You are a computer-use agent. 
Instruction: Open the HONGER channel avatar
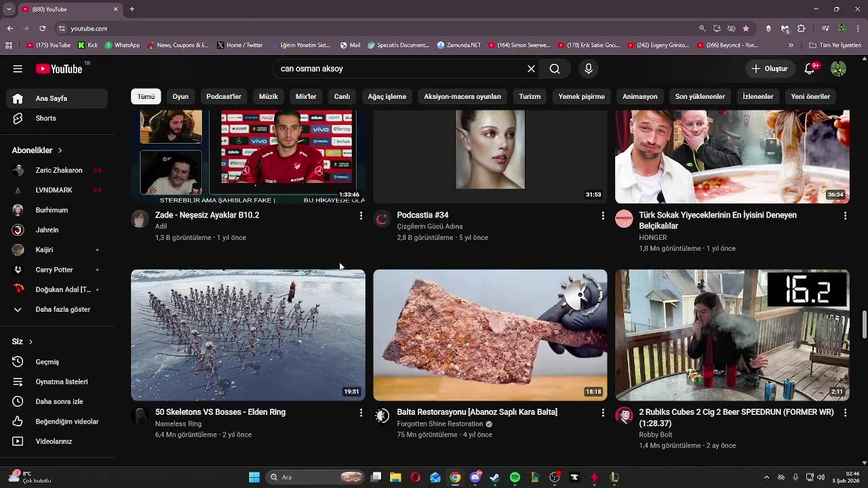pyautogui.click(x=624, y=218)
